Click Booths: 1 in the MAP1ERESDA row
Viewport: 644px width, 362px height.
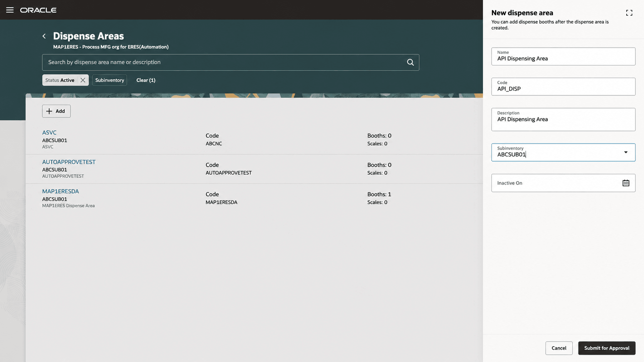coord(379,194)
